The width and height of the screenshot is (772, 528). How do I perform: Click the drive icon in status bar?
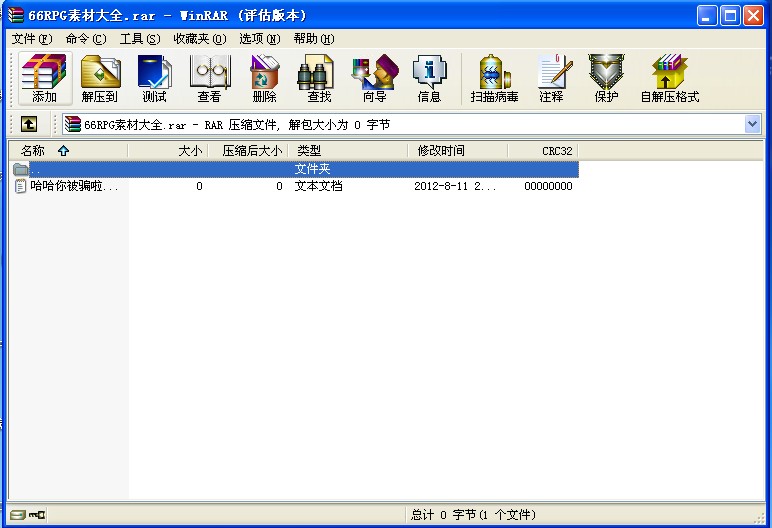coord(18,515)
